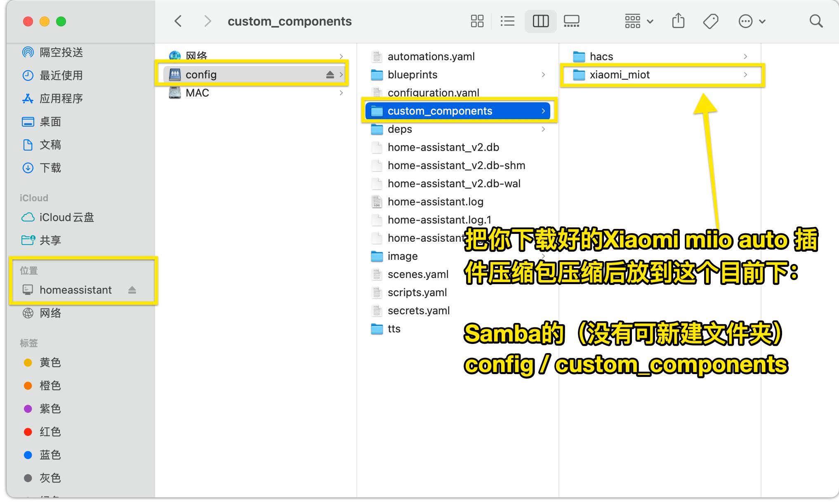
Task: Open the more actions ellipsis dropdown
Action: pyautogui.click(x=751, y=21)
